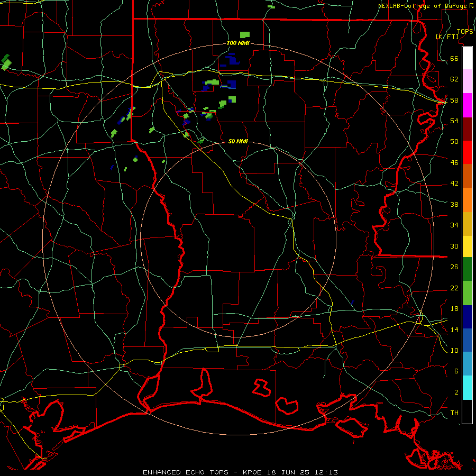Click the legend value "50"
Screen dimensions: 476x476
454,141
